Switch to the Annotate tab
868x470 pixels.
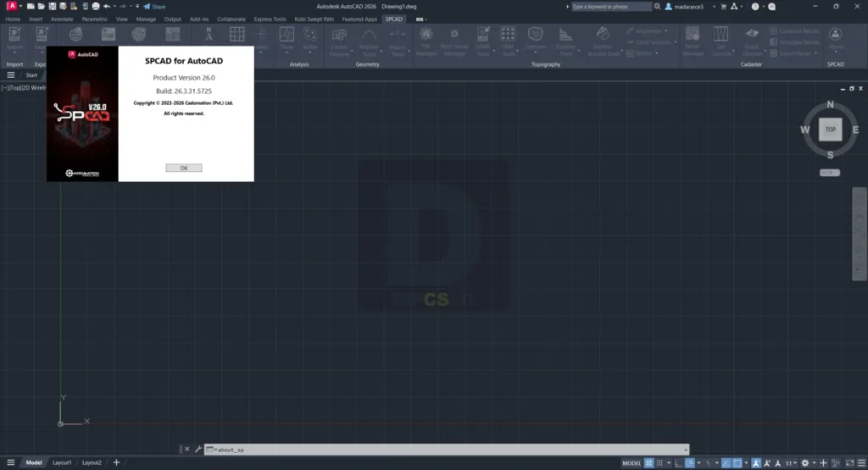62,19
